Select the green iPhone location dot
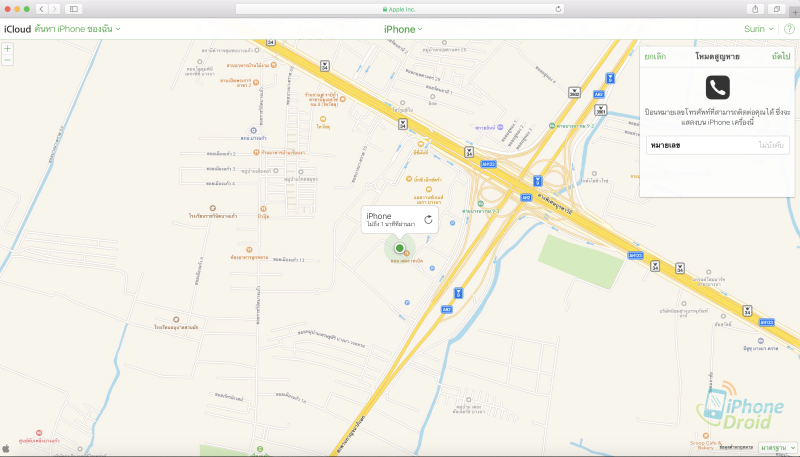Viewport: 800px width, 457px height. pos(399,248)
